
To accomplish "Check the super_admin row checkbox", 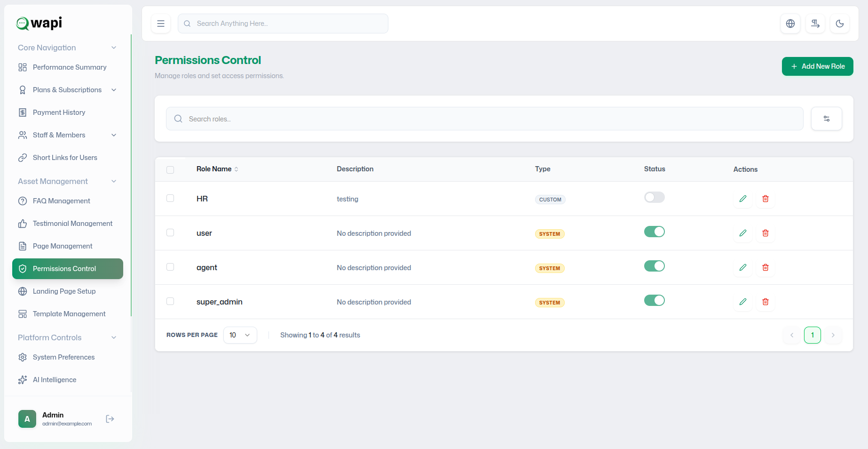I will pos(170,301).
